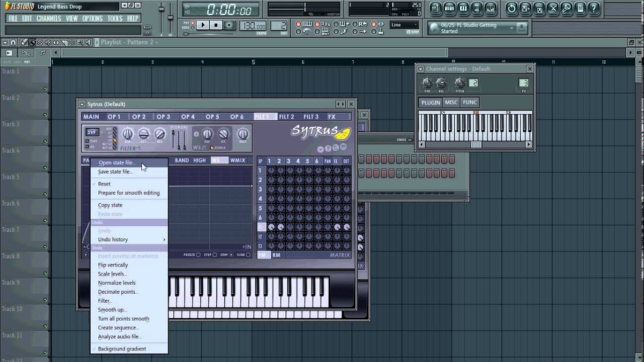Screen dimensions: 644x362
Task: Select the Mute tool in Playlist
Action: pyautogui.click(x=48, y=42)
